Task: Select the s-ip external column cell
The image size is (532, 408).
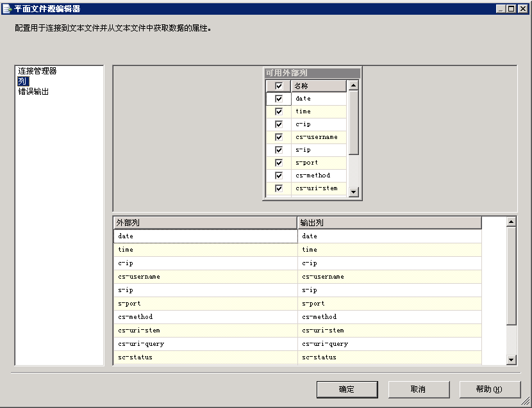Action: coord(206,290)
